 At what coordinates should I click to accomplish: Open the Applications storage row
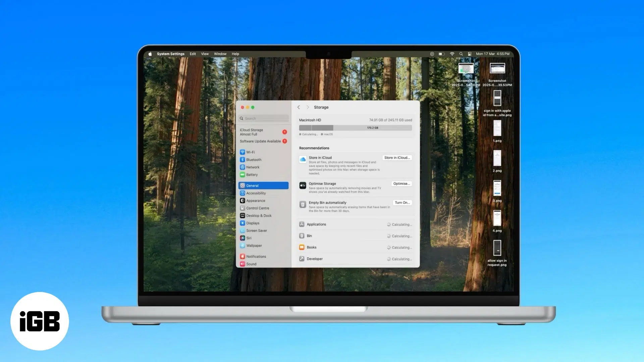(x=355, y=225)
